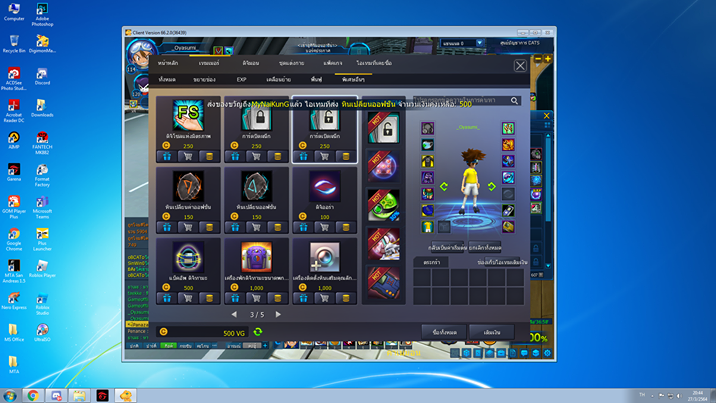Go to previous shop page arrow
The height and width of the screenshot is (403, 716).
pyautogui.click(x=234, y=314)
